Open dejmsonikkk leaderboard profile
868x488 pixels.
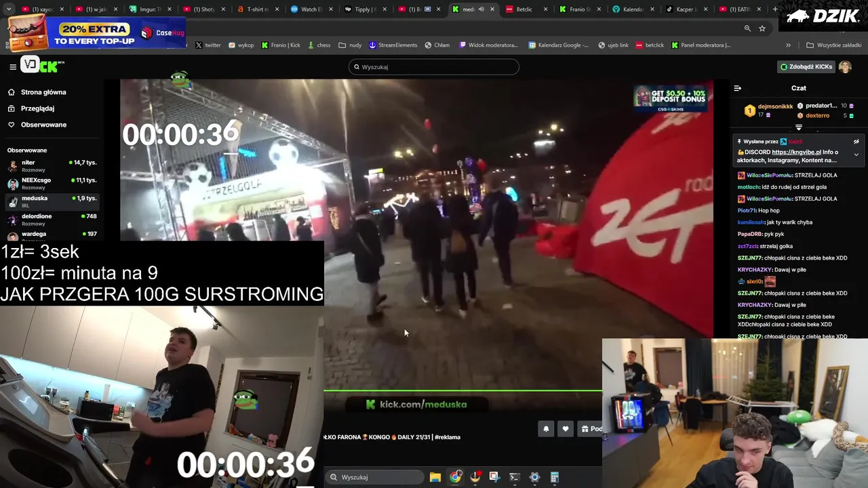click(x=775, y=106)
